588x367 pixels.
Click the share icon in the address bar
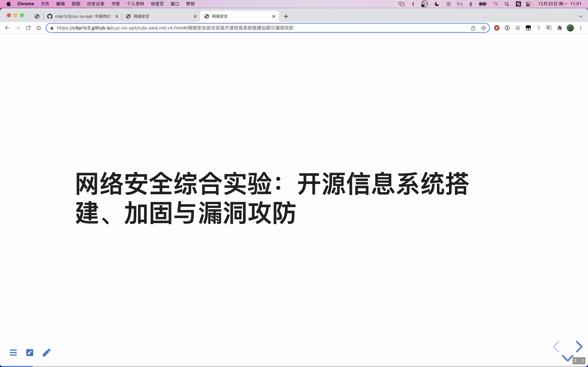473,28
